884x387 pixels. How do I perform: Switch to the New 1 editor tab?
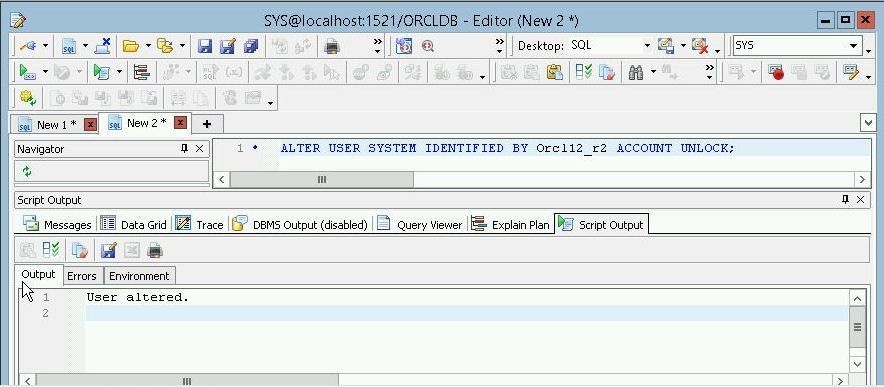[56, 125]
